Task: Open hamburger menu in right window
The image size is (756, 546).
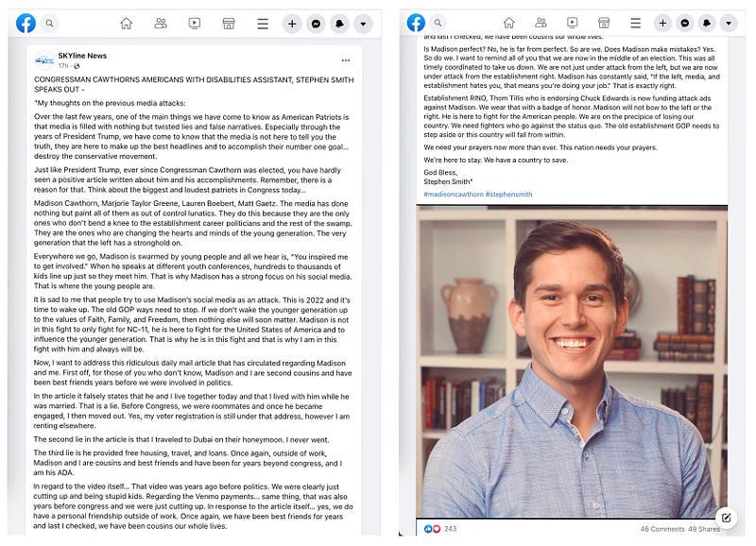Action: pyautogui.click(x=635, y=23)
